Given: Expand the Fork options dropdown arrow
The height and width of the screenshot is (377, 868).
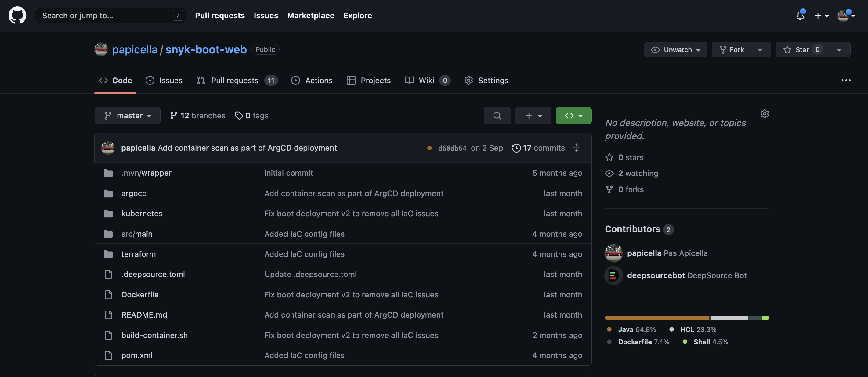Looking at the screenshot, I should coord(760,50).
